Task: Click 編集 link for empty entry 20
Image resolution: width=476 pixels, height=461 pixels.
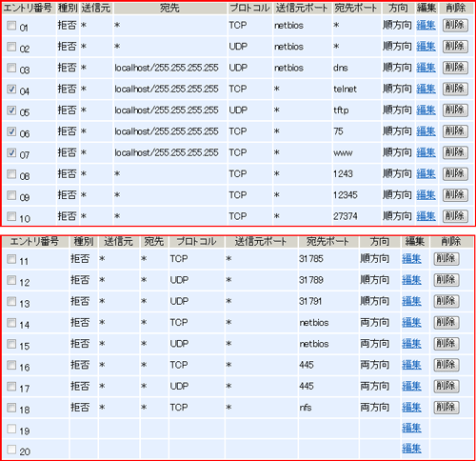Action: tap(411, 449)
